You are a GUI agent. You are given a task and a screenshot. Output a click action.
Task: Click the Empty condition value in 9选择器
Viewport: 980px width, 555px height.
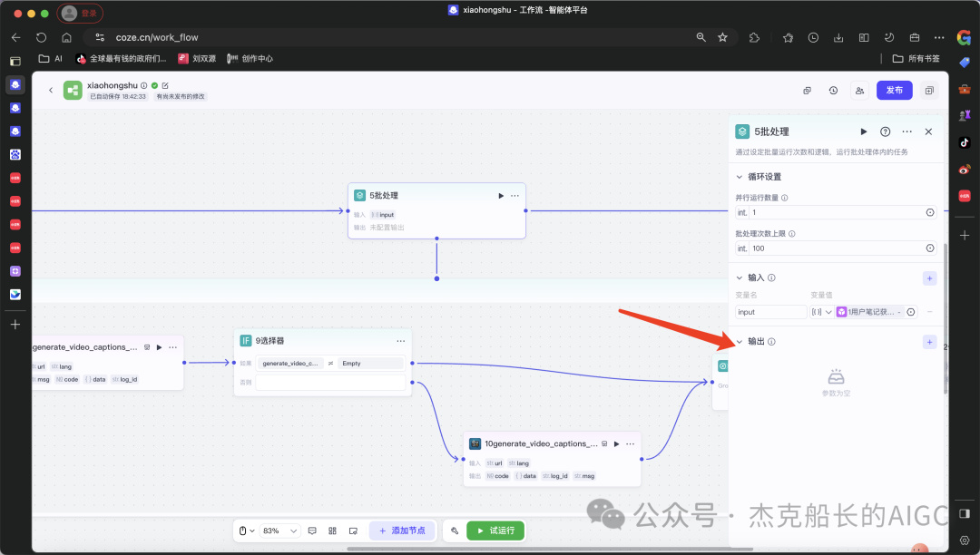(371, 364)
